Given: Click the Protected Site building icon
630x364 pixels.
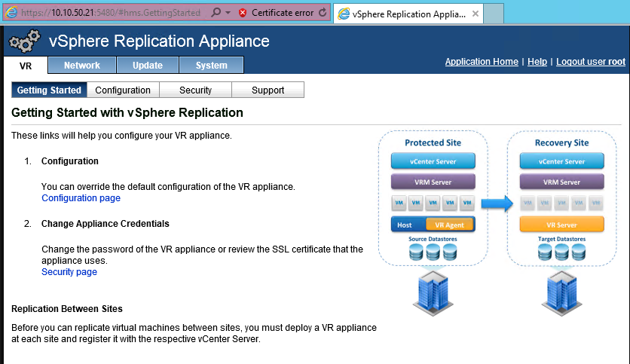Looking at the screenshot, I should coord(433,292).
